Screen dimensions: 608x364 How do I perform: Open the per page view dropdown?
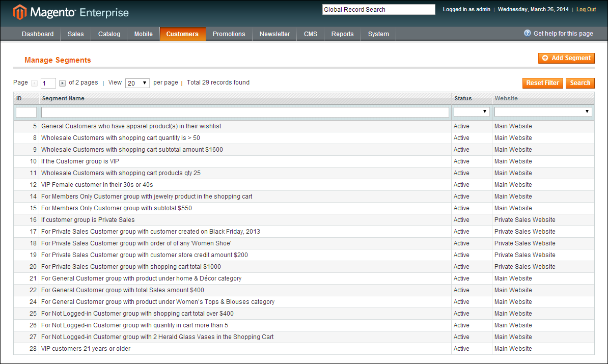(137, 83)
